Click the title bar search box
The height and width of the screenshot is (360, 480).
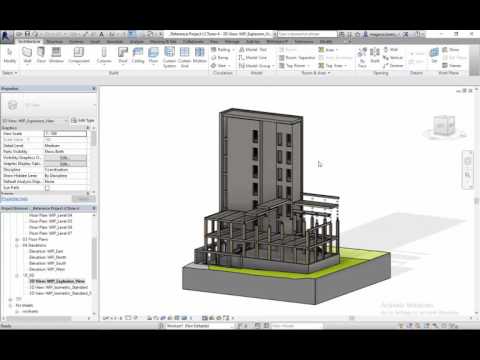(307, 34)
